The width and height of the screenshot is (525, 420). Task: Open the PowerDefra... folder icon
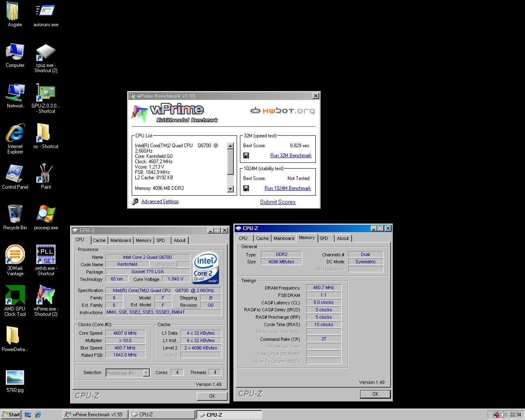click(15, 339)
